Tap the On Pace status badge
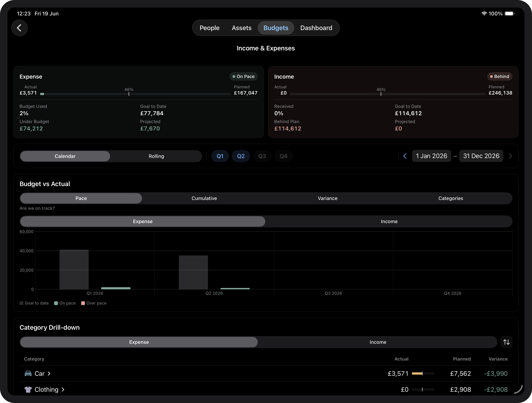 click(x=243, y=77)
